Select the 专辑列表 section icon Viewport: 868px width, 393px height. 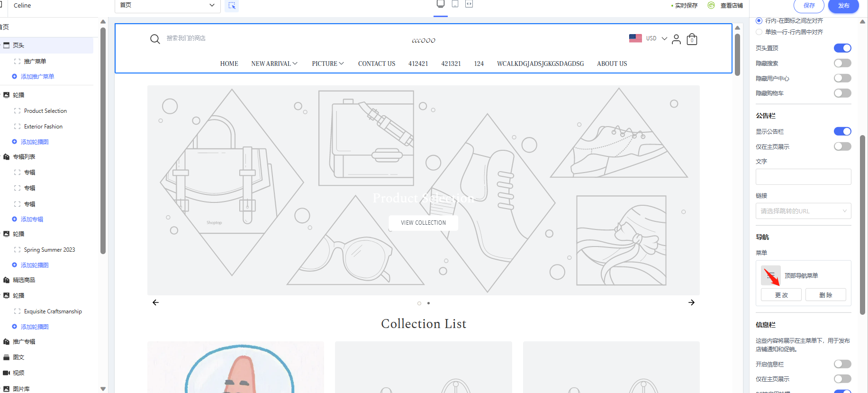click(x=7, y=156)
